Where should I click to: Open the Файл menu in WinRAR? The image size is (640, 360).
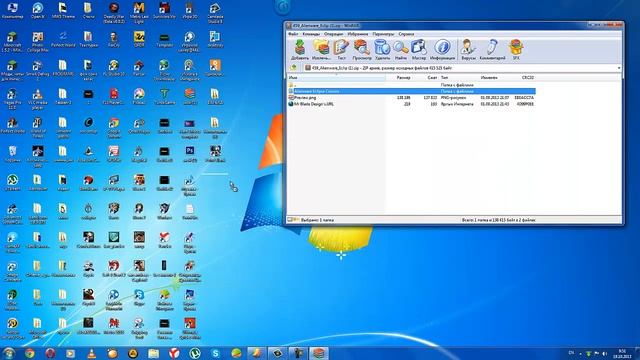point(293,34)
